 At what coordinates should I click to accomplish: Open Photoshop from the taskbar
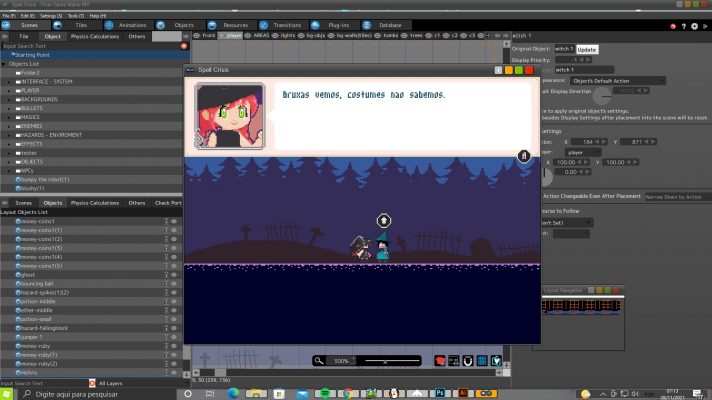[440, 394]
